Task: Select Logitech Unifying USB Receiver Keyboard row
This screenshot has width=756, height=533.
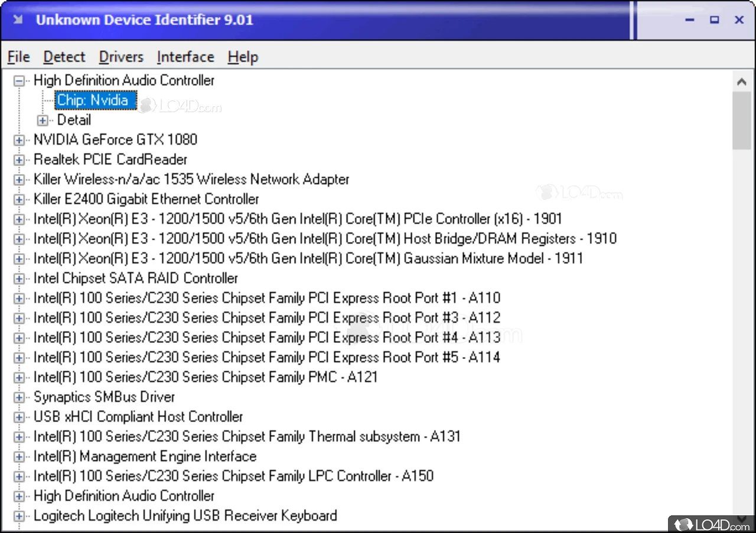Action: coord(185,515)
